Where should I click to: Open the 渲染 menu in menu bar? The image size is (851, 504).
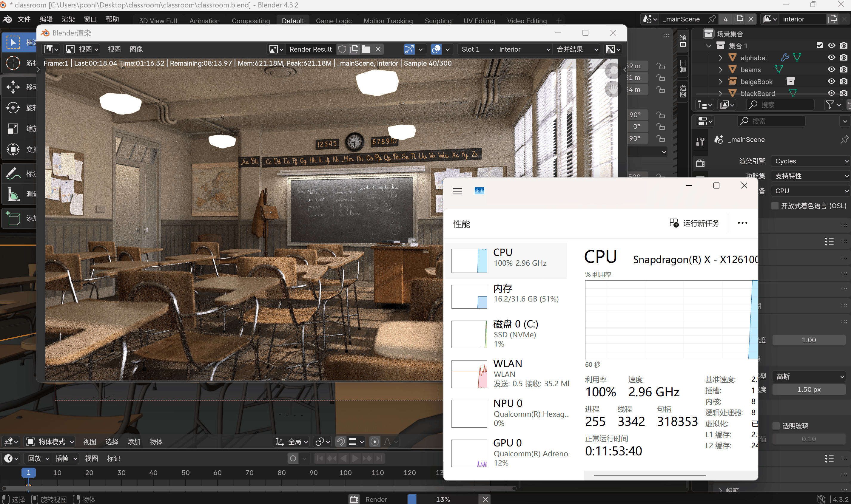(68, 19)
